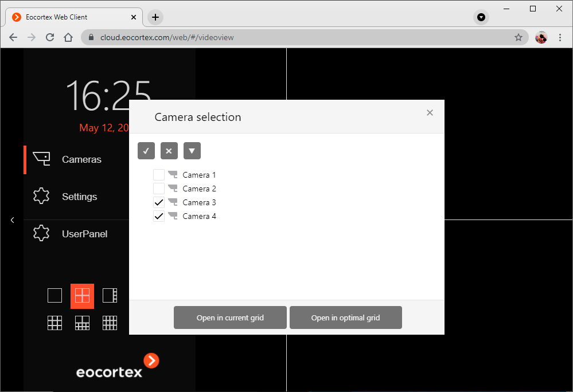Check the Camera 1 checkbox
This screenshot has width=573, height=392.
coord(159,174)
